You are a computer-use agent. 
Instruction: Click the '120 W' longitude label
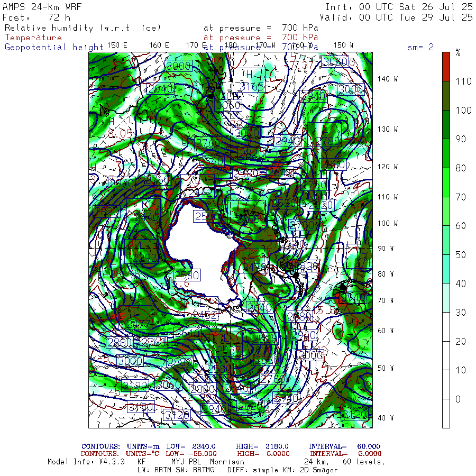(387, 167)
